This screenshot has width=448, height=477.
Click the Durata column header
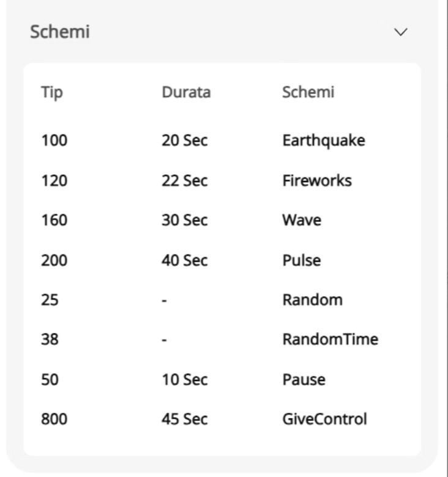click(186, 93)
